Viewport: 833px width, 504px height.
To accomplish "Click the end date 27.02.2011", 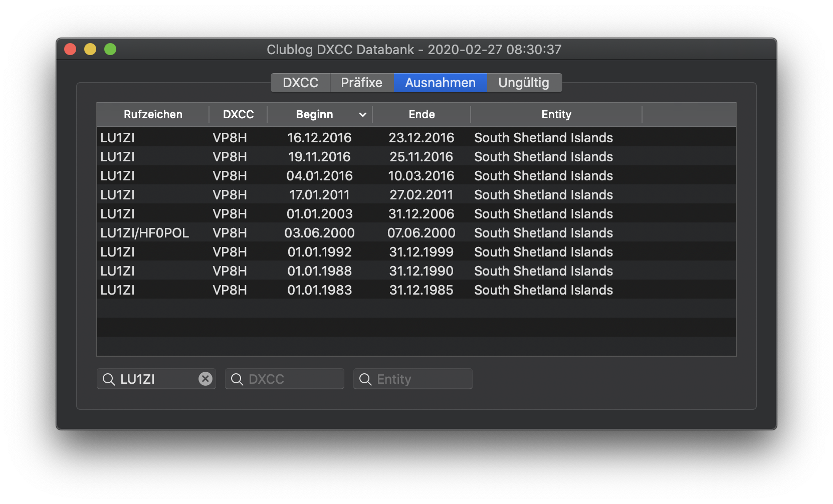I will tap(422, 195).
